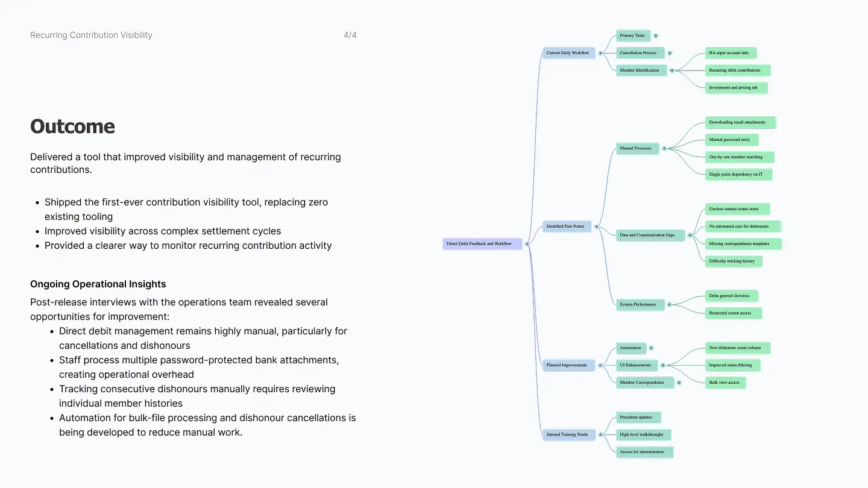Select the Manual Processes node

638,148
